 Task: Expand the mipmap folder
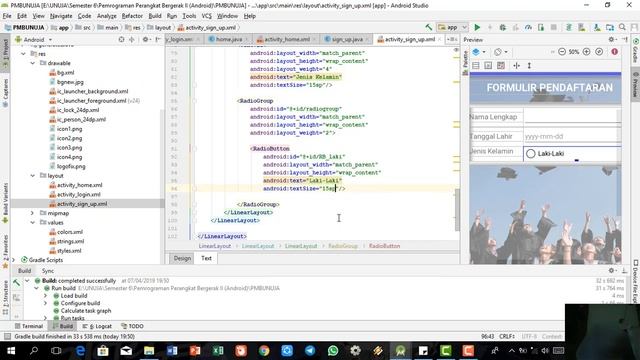(33, 213)
